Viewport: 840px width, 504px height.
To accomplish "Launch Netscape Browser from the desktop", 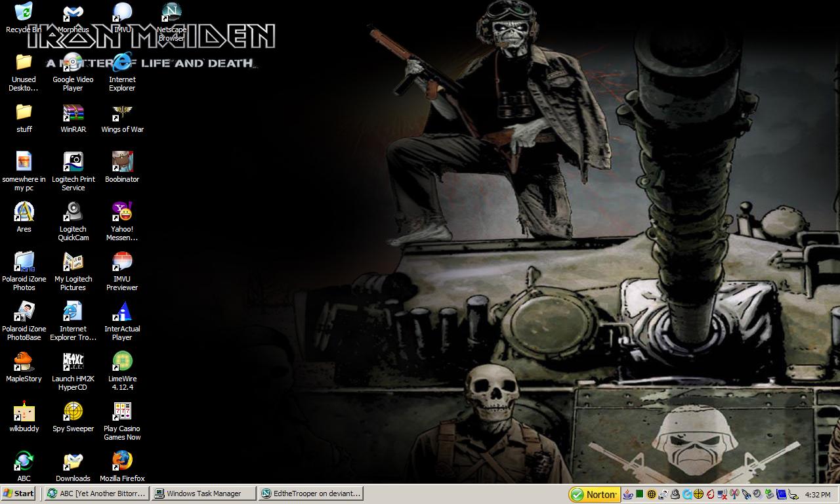I will click(x=171, y=22).
